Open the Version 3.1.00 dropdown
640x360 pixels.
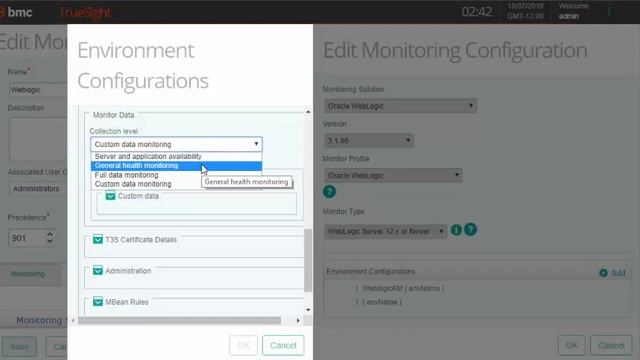(369, 141)
